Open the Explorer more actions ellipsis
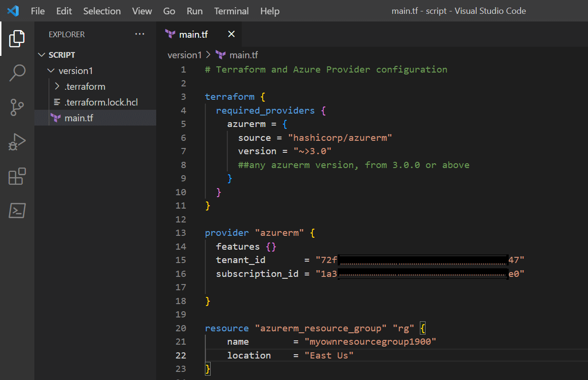Screen dimensions: 588x380 point(139,34)
